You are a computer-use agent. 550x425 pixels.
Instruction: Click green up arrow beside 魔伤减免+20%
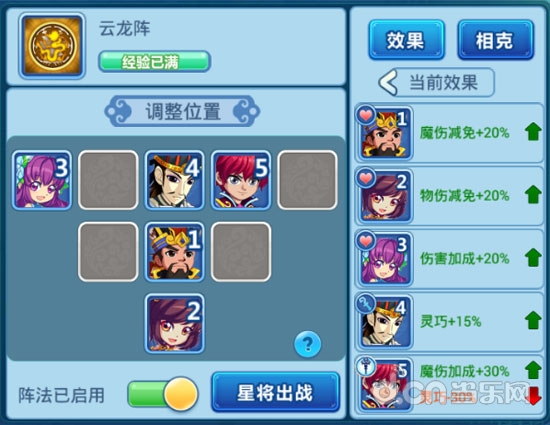coord(533,132)
